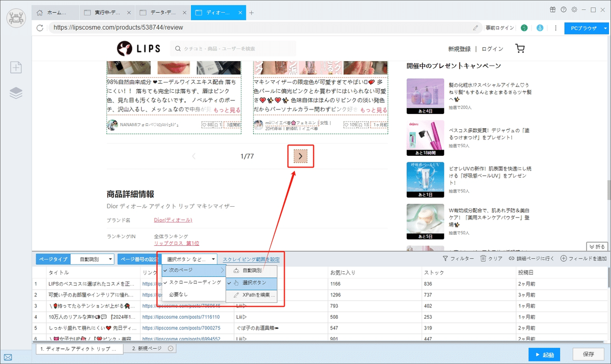
Task: Switch to the 実行中 tab
Action: pyautogui.click(x=107, y=13)
